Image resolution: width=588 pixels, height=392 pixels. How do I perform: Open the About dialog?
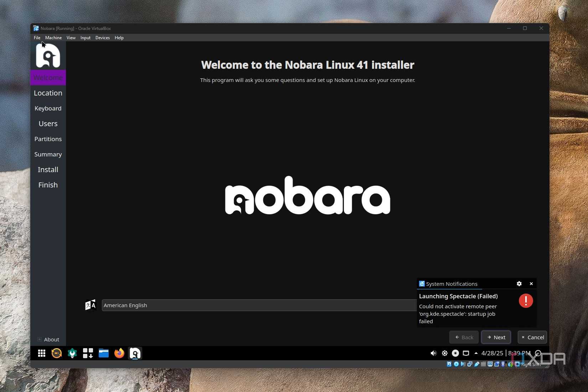(x=49, y=339)
